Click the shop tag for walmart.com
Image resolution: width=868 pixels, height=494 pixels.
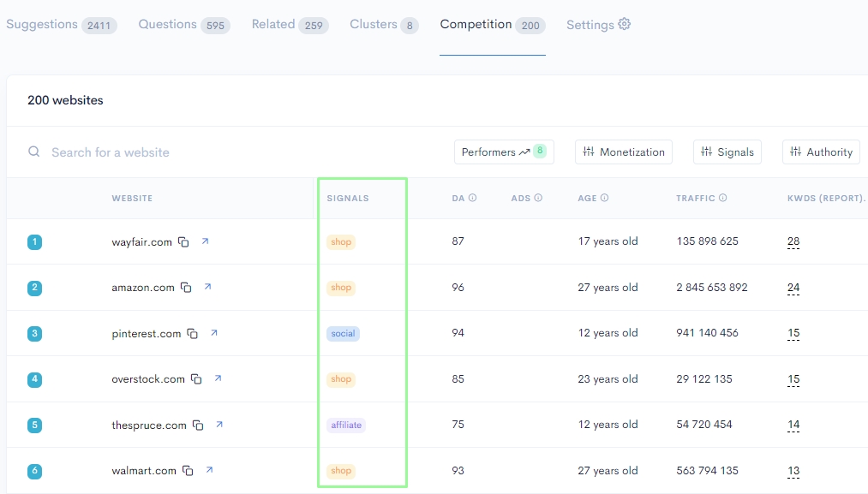coord(341,471)
